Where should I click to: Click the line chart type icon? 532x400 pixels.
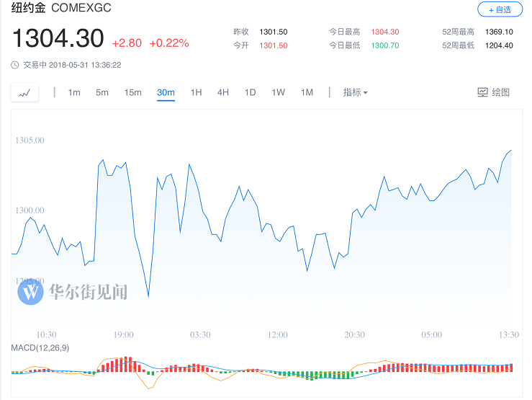[x=24, y=92]
